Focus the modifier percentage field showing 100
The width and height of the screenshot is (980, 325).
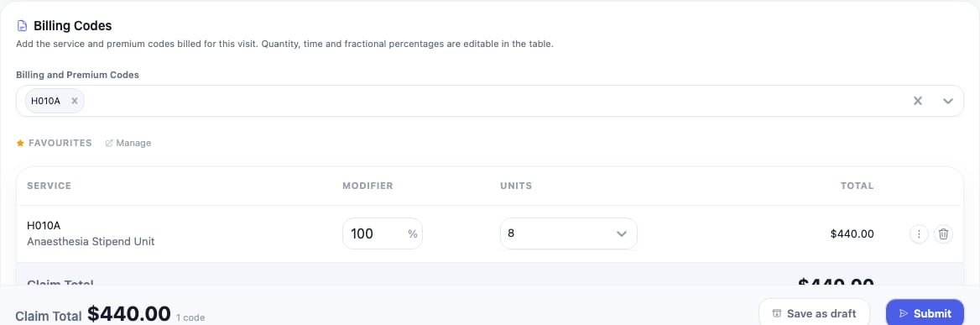click(383, 233)
